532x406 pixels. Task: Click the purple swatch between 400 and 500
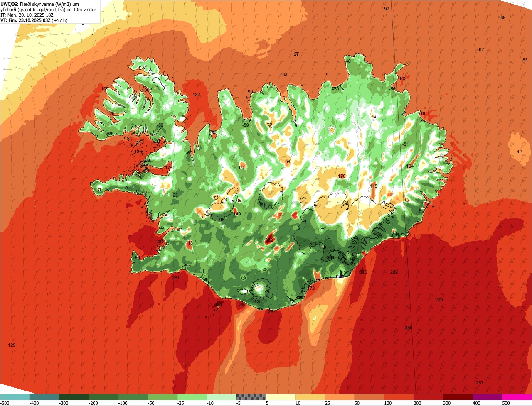point(487,397)
